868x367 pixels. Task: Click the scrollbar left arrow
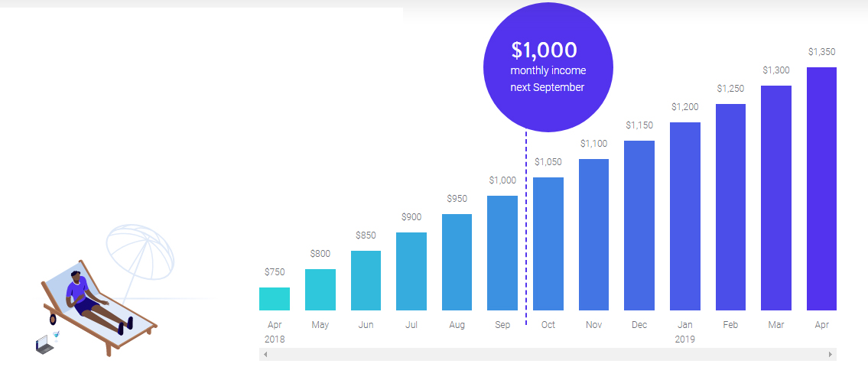[265, 355]
